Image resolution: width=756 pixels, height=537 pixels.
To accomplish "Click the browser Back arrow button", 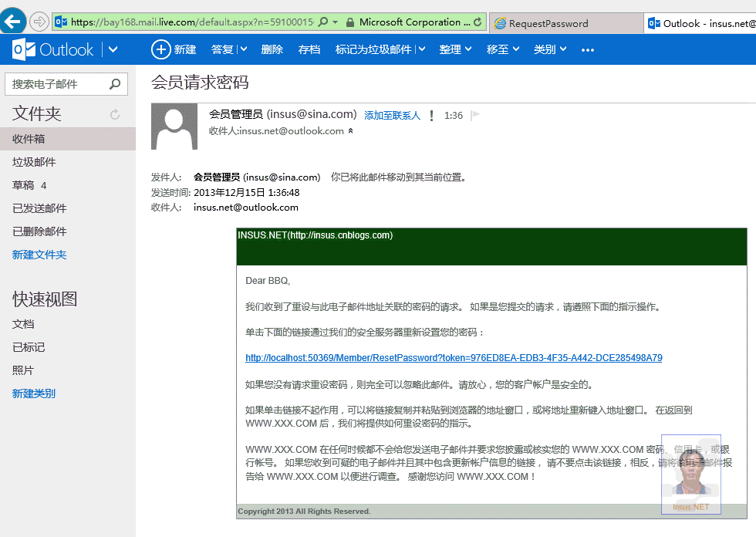I will [x=13, y=21].
